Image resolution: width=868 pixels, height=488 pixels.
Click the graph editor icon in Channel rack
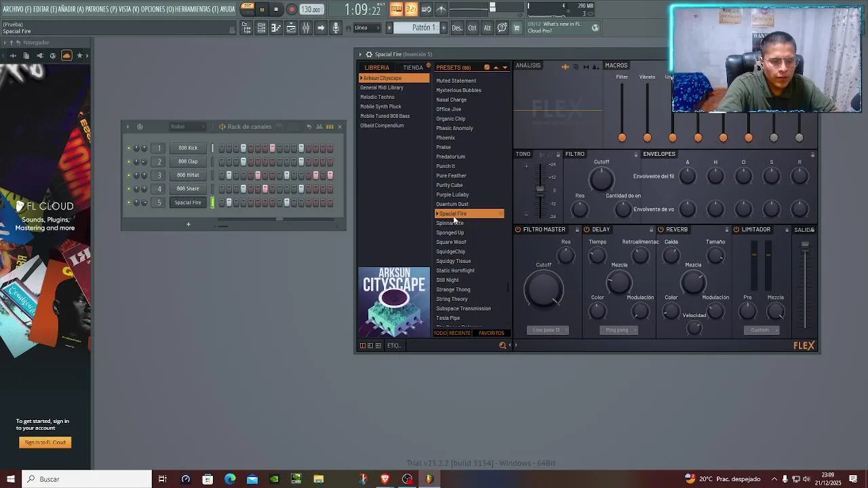319,127
